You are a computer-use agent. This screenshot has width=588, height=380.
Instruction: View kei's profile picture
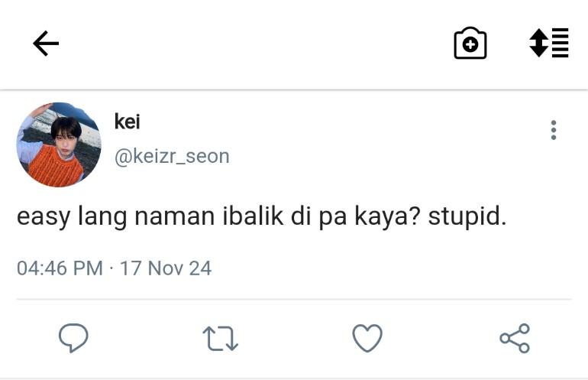click(x=59, y=145)
